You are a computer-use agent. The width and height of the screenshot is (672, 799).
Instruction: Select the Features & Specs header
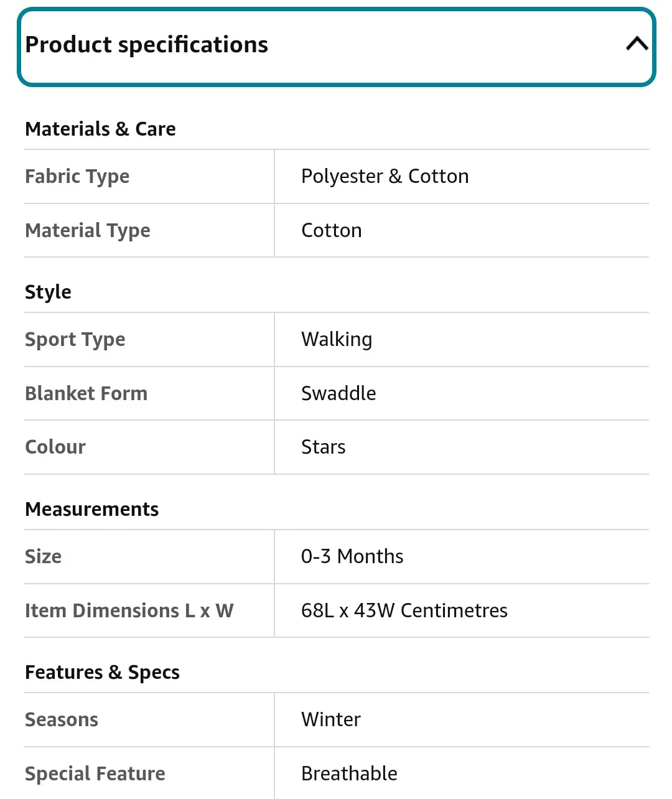[102, 672]
